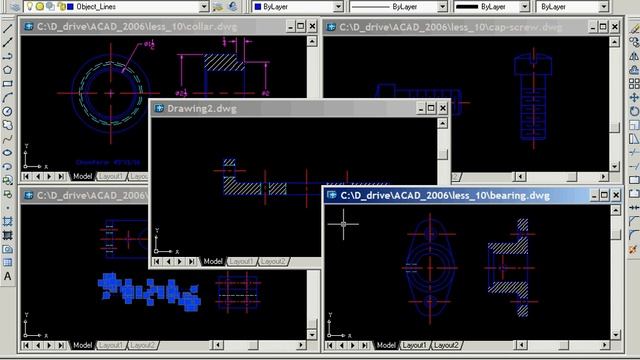Select the Chamfer tool
The image size is (640, 360).
point(634,222)
